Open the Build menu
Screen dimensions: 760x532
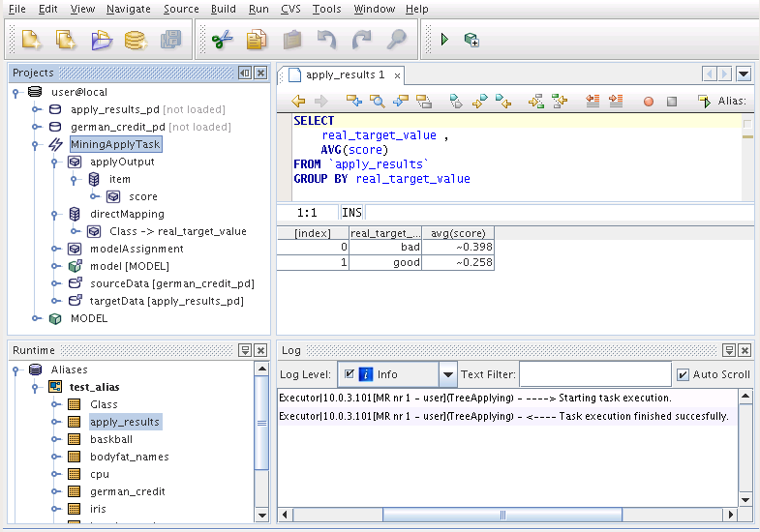(x=224, y=10)
